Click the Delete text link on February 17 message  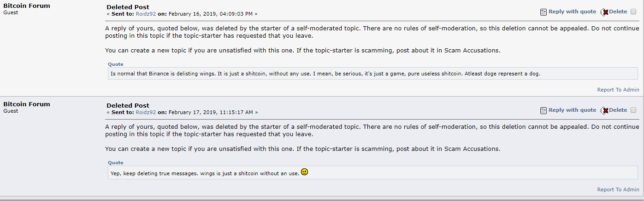click(618, 110)
